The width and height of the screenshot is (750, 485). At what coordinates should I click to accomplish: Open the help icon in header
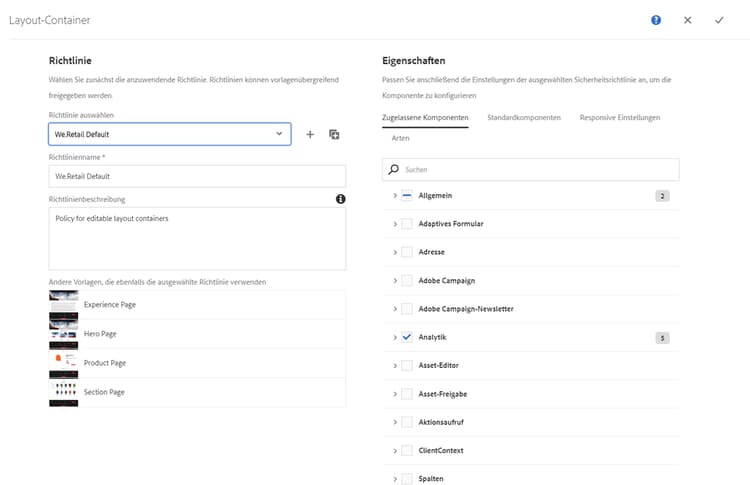click(x=656, y=20)
